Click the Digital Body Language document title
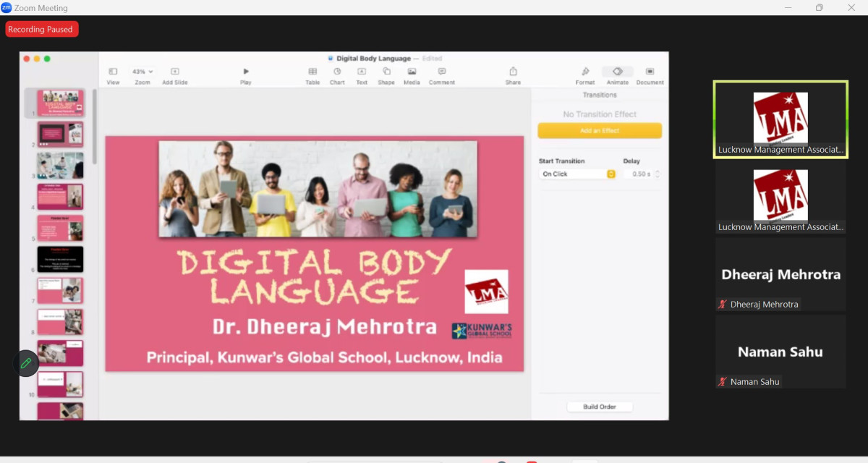 (x=373, y=59)
